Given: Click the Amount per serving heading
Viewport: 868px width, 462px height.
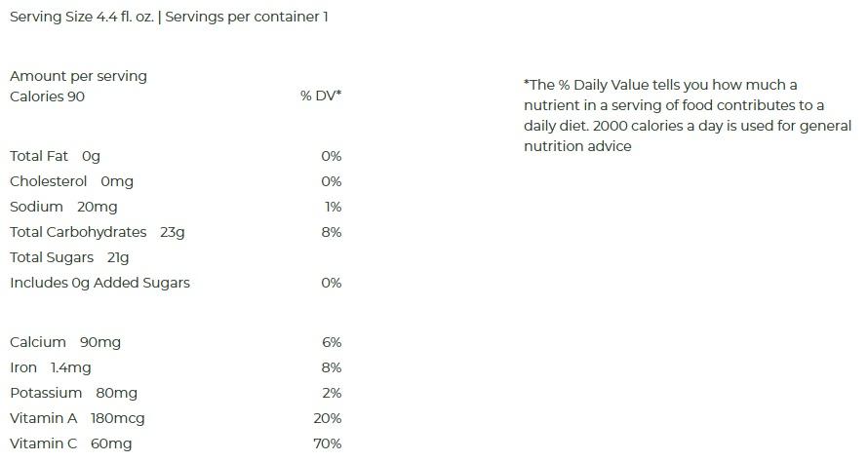Looking at the screenshot, I should click(x=79, y=76).
